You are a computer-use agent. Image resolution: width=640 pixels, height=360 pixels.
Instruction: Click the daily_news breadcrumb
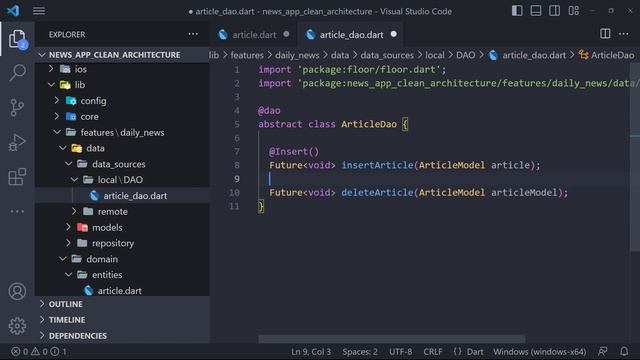[297, 55]
